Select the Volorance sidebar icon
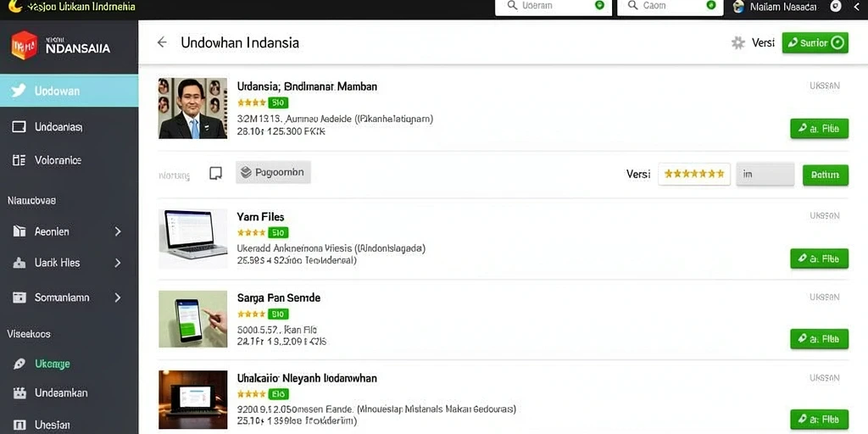868x434 pixels. pos(19,160)
